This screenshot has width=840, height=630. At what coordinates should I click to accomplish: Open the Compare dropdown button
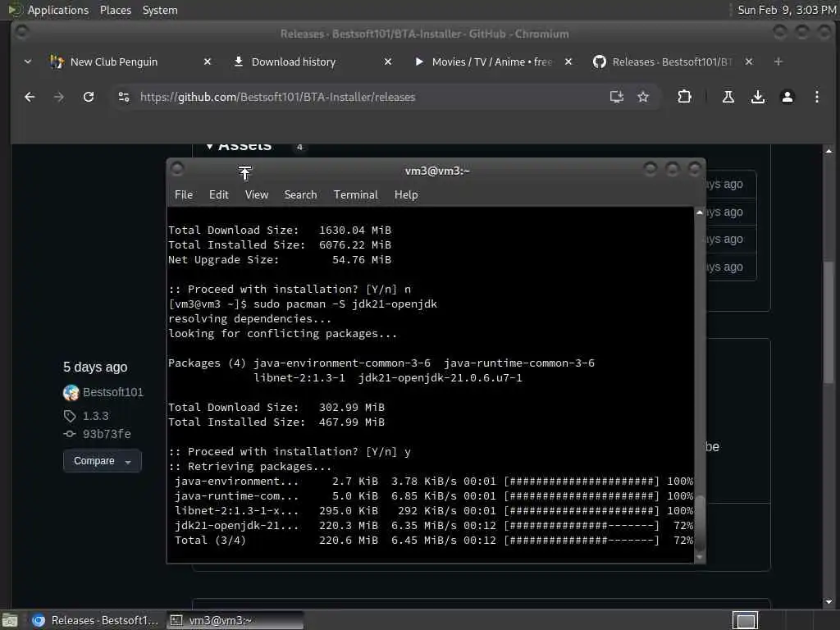tap(102, 461)
